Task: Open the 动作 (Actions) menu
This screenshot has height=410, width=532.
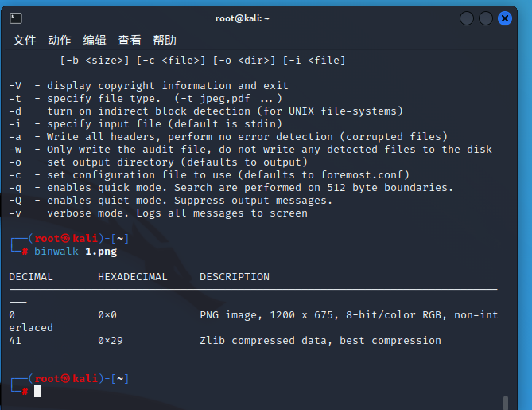Action: coord(60,41)
